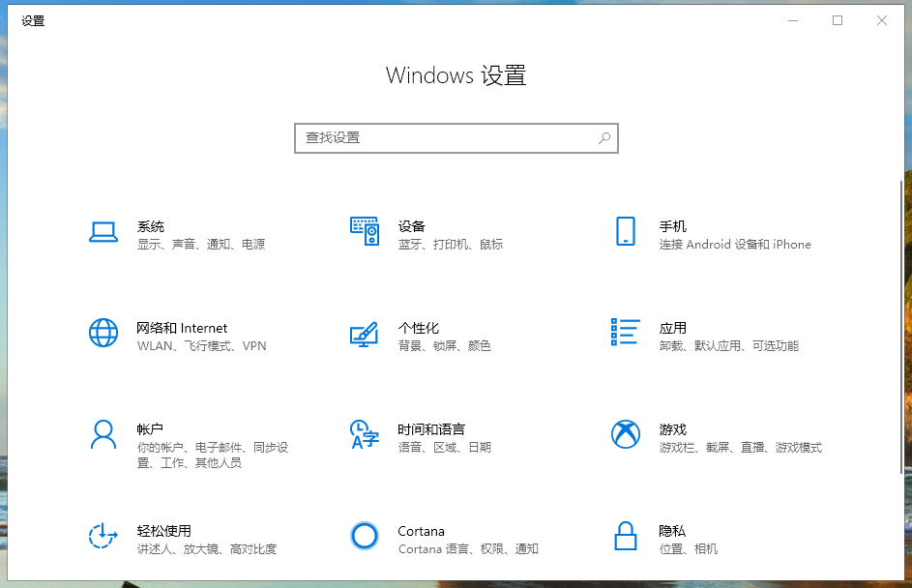912x588 pixels.
Task: Click the 设备 (Devices) icon
Action: pos(365,232)
